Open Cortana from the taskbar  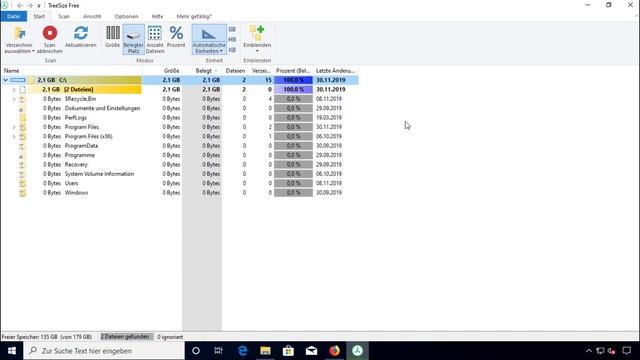tap(196, 351)
